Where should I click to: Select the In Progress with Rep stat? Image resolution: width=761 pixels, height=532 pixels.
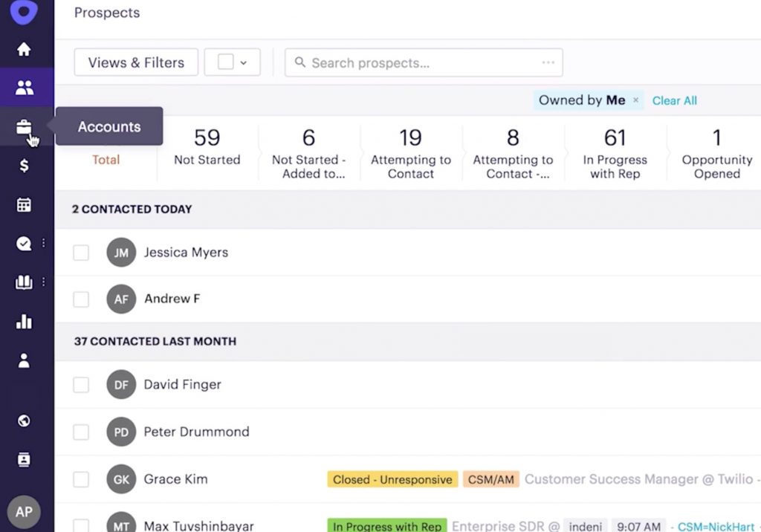[x=614, y=152]
